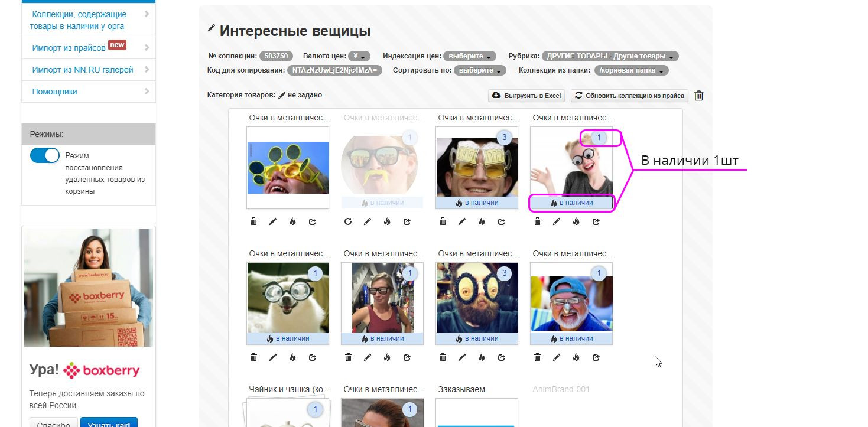
Task: Edit the faded mustache glasses product
Action: pos(368,221)
